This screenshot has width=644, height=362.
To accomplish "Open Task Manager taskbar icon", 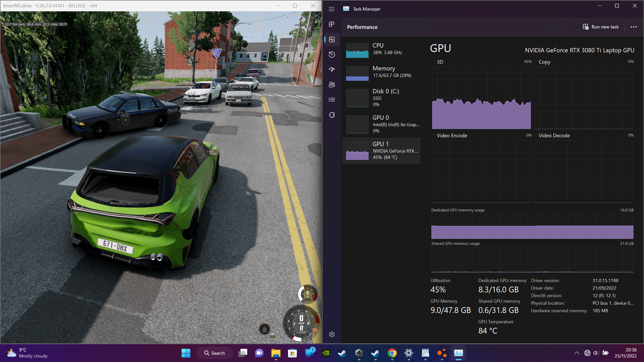I will coord(459,353).
